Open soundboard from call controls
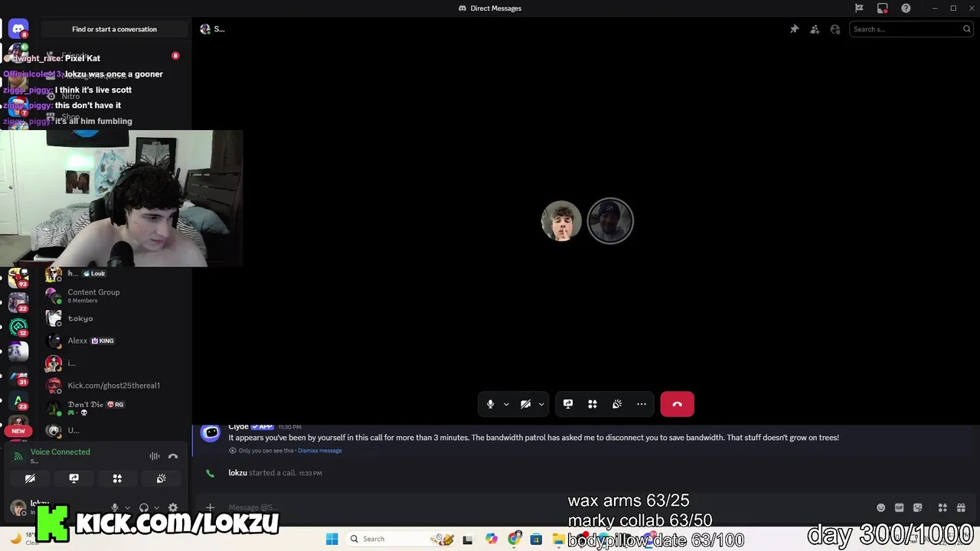The image size is (980, 551). [617, 404]
